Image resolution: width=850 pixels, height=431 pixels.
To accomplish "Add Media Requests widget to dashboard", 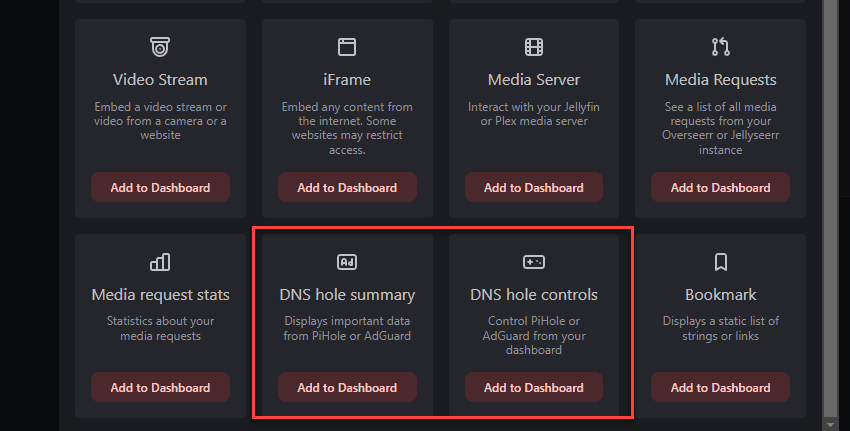I will 720,187.
